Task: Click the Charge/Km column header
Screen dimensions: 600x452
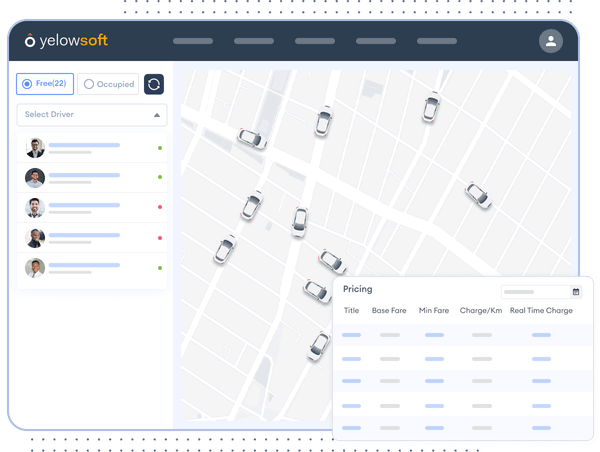Action: (x=481, y=311)
